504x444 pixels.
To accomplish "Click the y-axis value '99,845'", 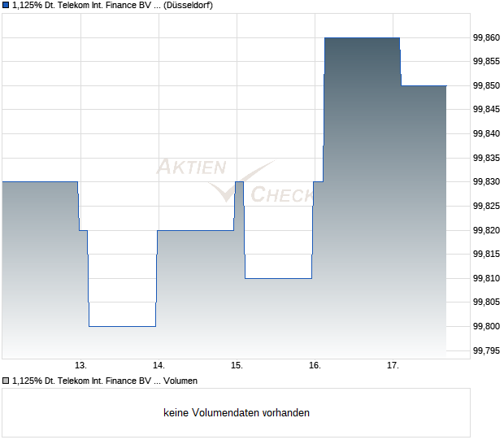I will click(x=486, y=109).
